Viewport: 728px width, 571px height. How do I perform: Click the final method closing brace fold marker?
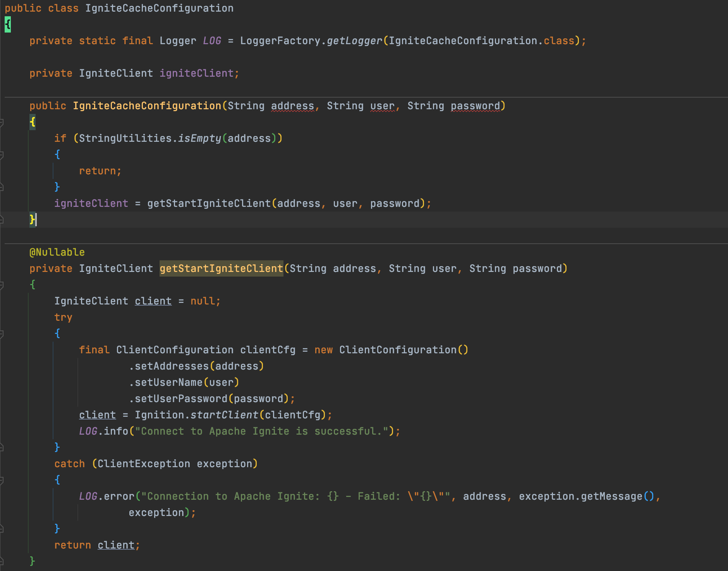pyautogui.click(x=2, y=561)
